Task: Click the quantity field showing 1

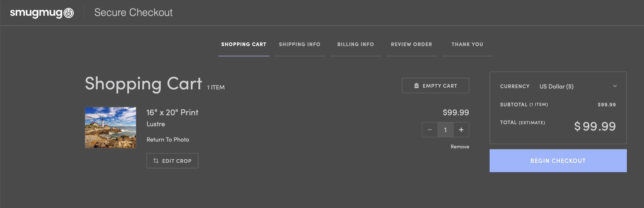Action: (x=445, y=130)
